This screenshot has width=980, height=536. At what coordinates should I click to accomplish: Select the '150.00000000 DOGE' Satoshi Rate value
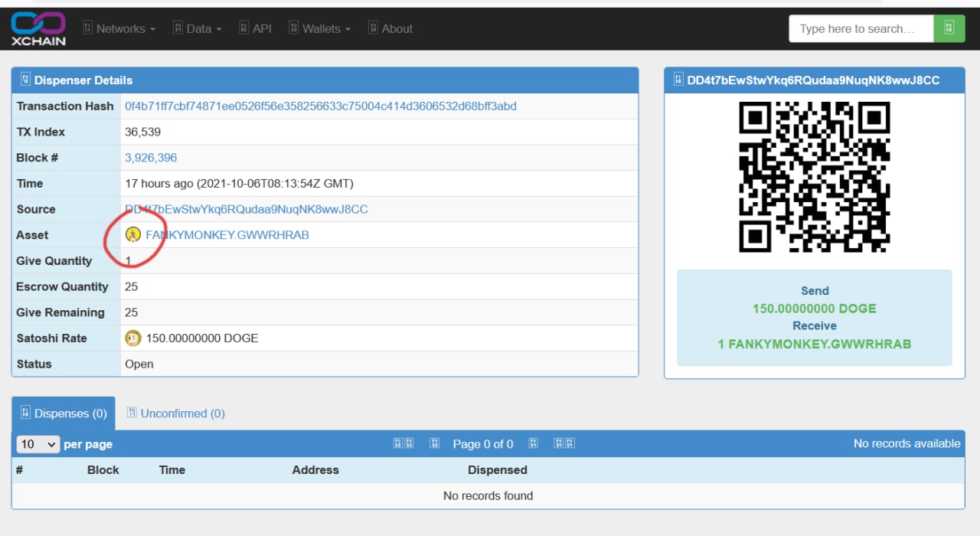[x=202, y=338]
